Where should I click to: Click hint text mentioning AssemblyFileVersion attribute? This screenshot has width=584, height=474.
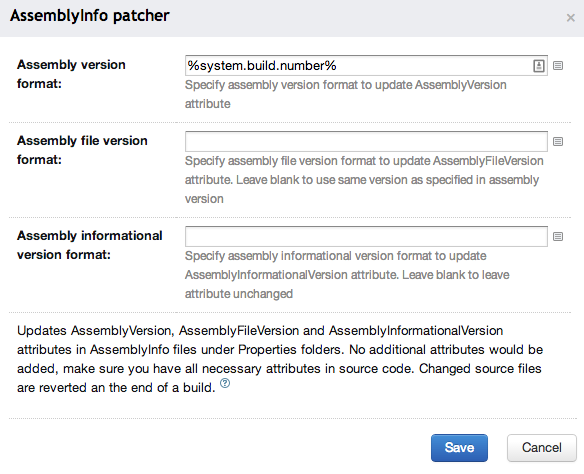364,180
